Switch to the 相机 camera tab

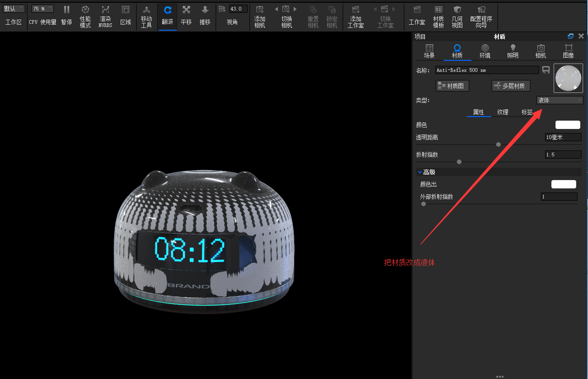tap(540, 52)
